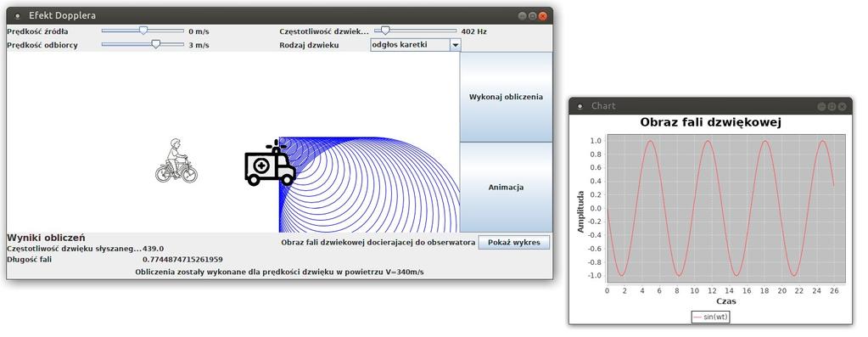The image size is (868, 337).
Task: Maximize the Chart window
Action: pyautogui.click(x=832, y=106)
